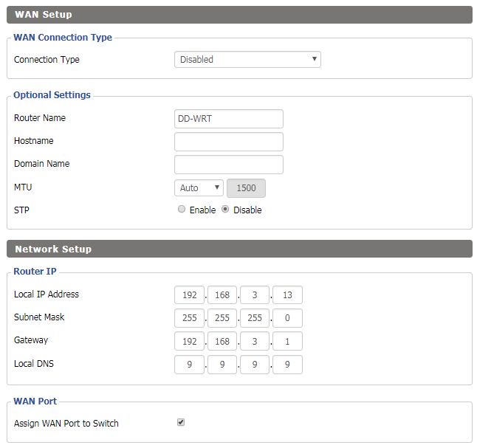Edit Local IP Address last octet 13
Image resolution: width=477 pixels, height=448 pixels.
[287, 294]
